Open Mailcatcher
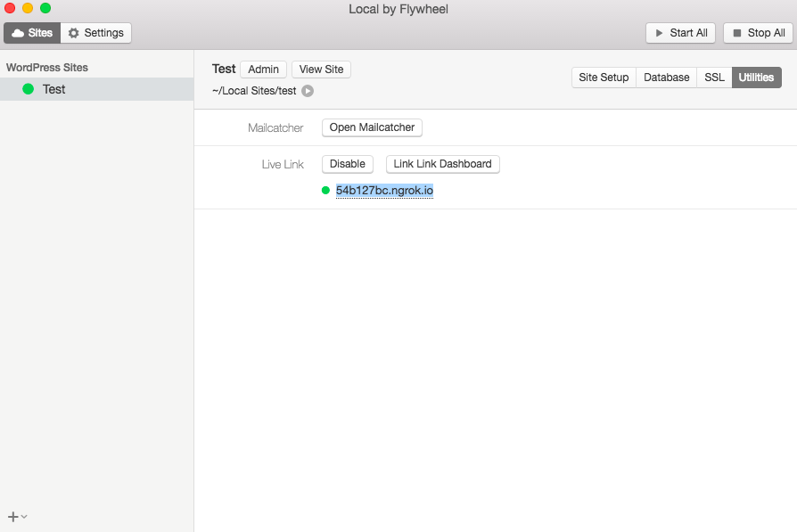 click(x=372, y=127)
